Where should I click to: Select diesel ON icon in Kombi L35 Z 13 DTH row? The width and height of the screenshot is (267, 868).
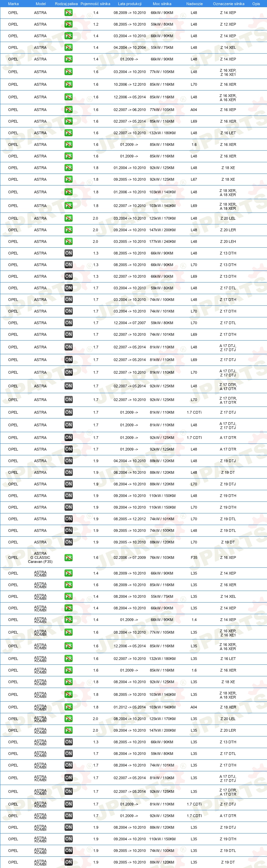69,742
